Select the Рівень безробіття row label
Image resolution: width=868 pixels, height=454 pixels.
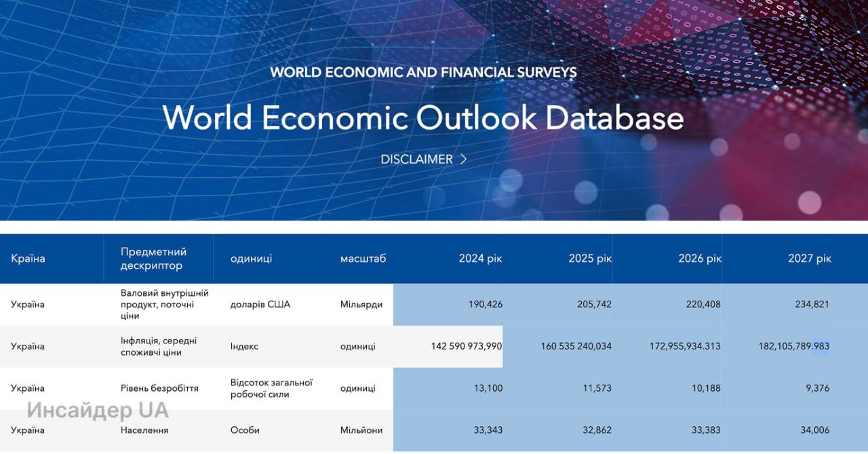(159, 389)
